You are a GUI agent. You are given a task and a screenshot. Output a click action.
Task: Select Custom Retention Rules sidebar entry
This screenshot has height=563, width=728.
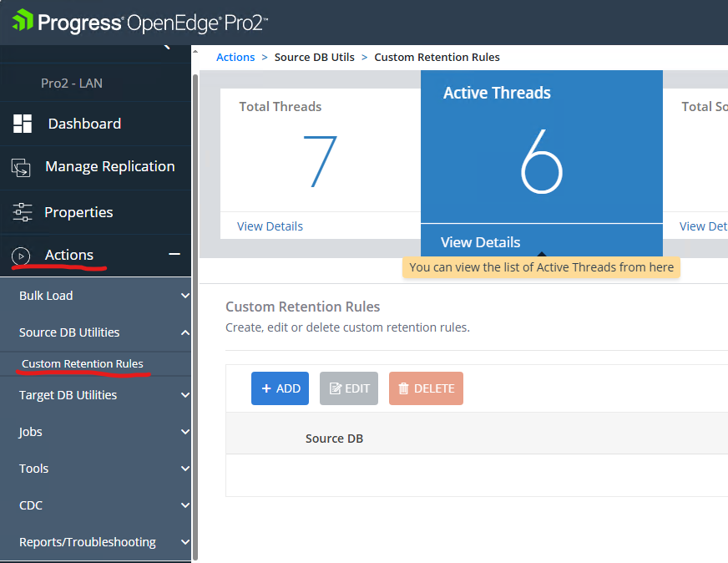(82, 363)
